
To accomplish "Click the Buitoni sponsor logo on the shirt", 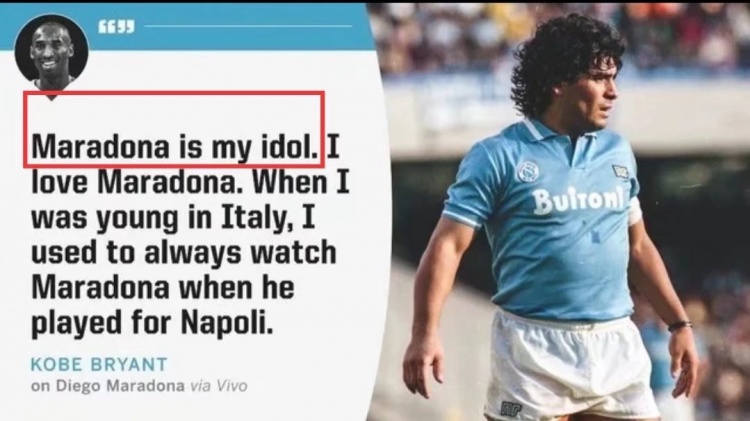I will coord(578,199).
